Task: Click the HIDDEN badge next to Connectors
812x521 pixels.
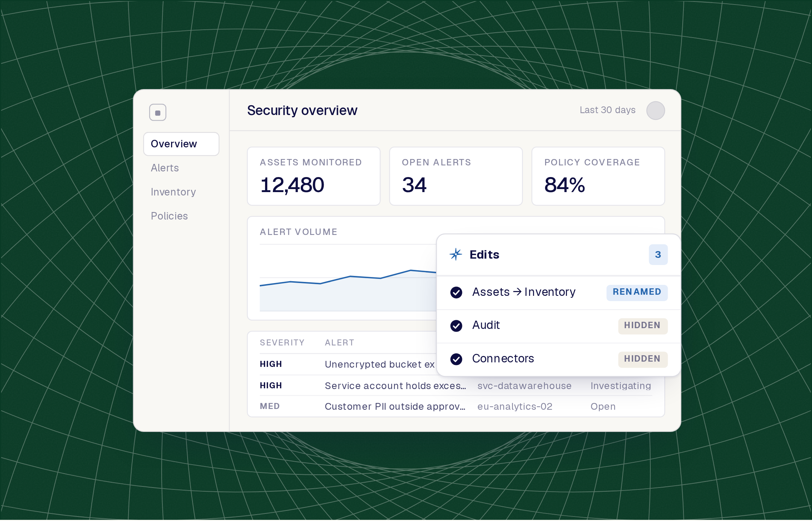Action: [642, 359]
